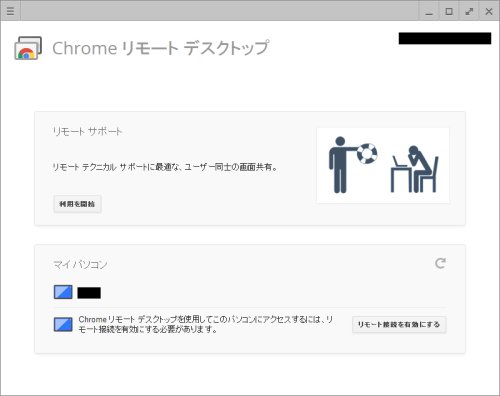This screenshot has height=396, width=500.
Task: Click the redacted account name in the header
Action: [445, 38]
